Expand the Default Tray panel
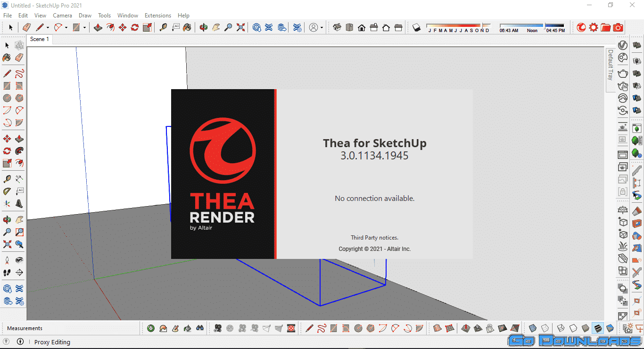This screenshot has height=349, width=644. pyautogui.click(x=611, y=65)
